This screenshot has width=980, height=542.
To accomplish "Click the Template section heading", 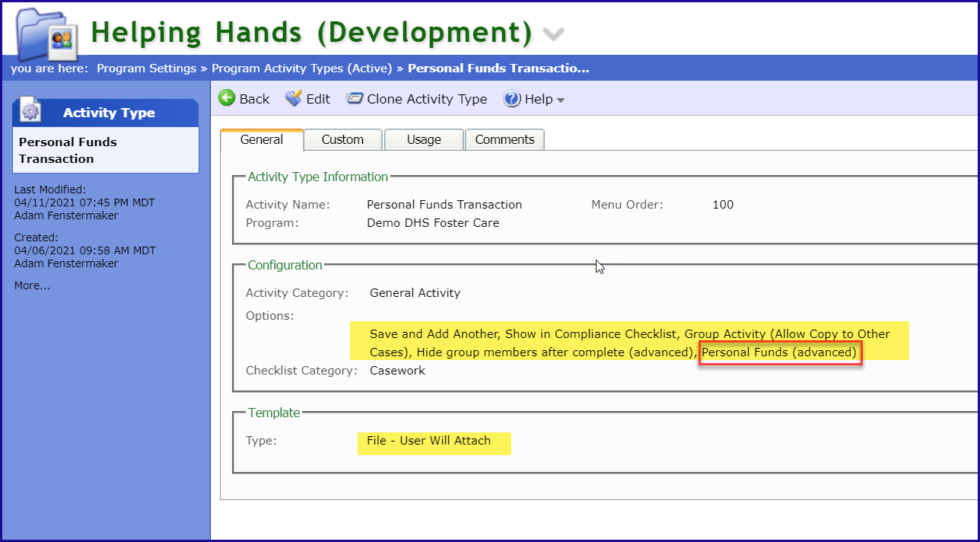I will [x=274, y=413].
